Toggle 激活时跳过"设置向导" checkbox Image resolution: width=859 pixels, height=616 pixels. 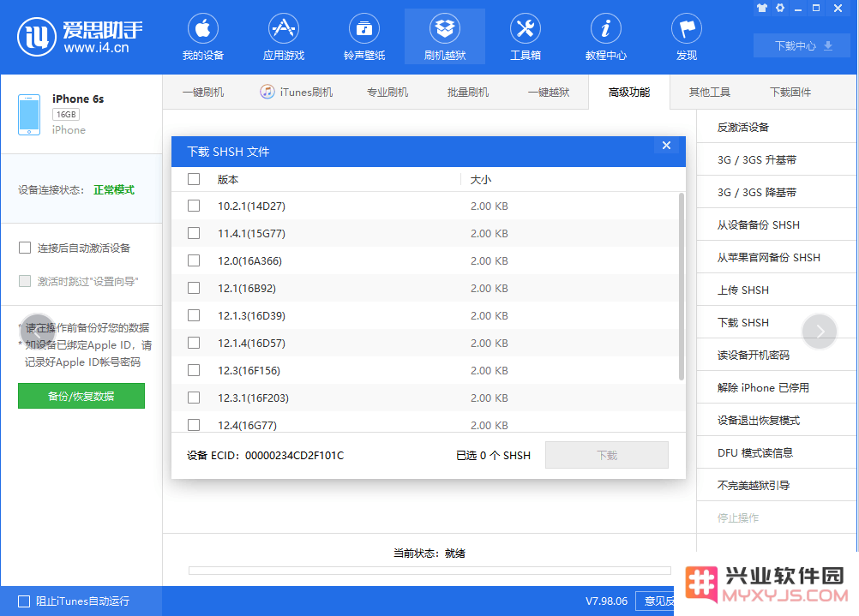[x=25, y=281]
